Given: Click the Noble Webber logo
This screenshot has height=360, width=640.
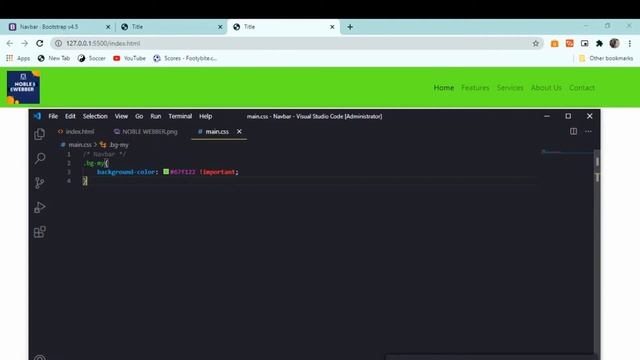Looking at the screenshot, I should (x=23, y=87).
